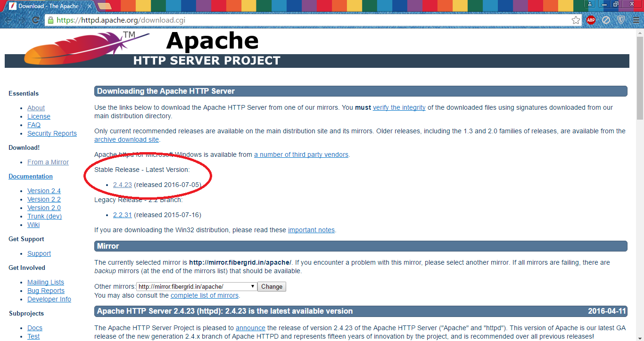Click the circle-slash blocker extension icon

click(x=606, y=20)
